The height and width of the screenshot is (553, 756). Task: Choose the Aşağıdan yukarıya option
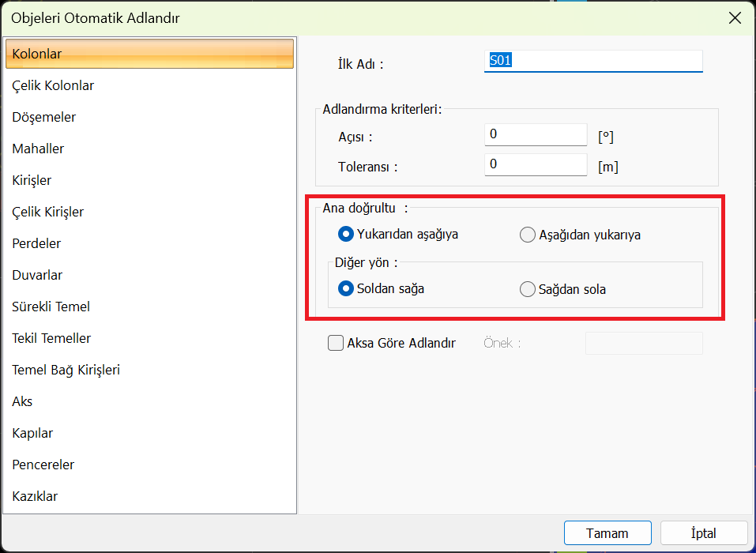pos(528,235)
